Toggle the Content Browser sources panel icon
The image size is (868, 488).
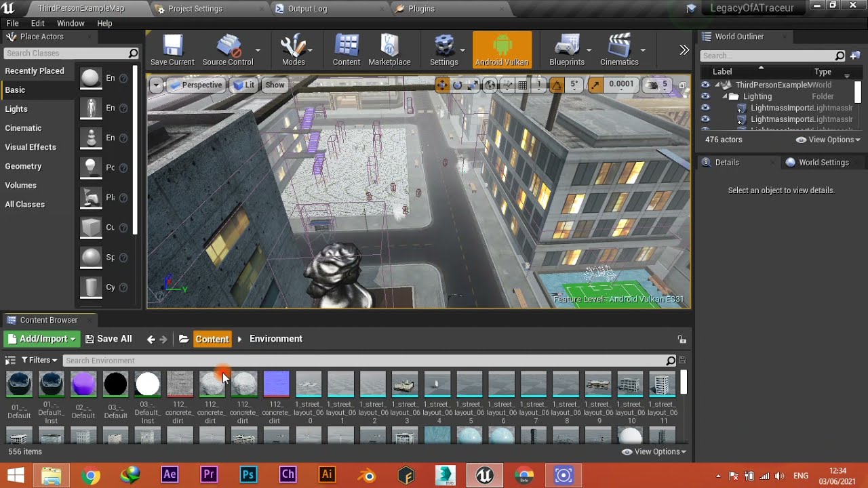click(x=10, y=361)
